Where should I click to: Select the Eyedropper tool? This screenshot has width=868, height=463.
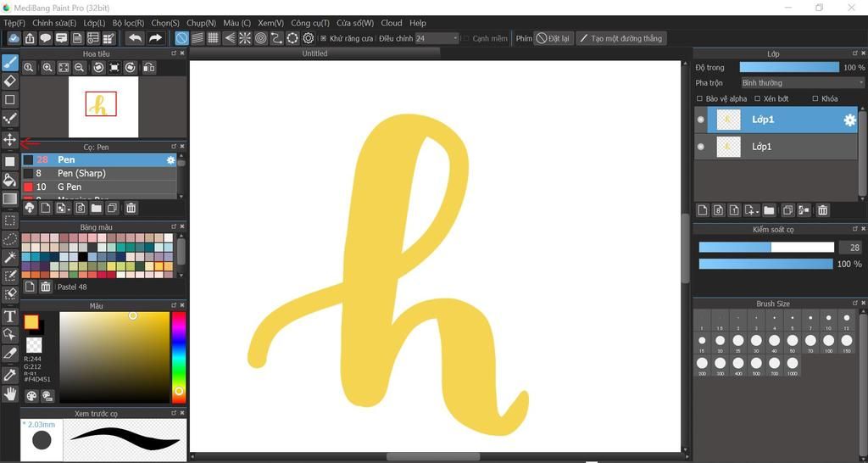pos(10,375)
